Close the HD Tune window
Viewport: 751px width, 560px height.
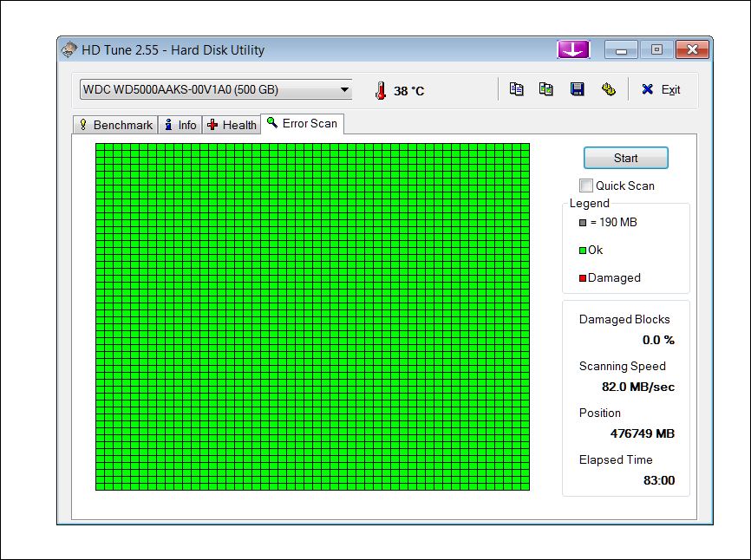[692, 49]
